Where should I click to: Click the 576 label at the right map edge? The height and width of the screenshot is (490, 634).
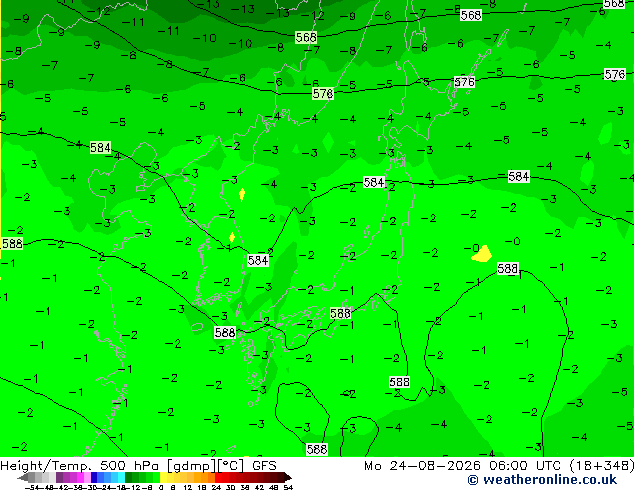615,74
